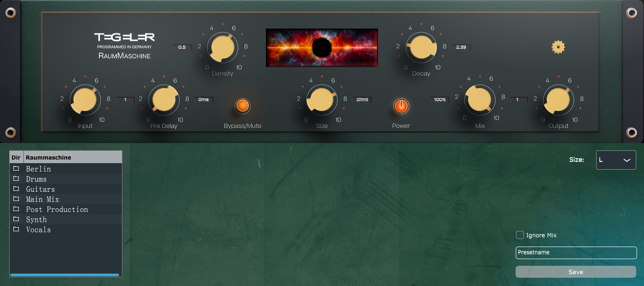The image size is (644, 286).
Task: Open the Size L dropdown
Action: point(616,160)
